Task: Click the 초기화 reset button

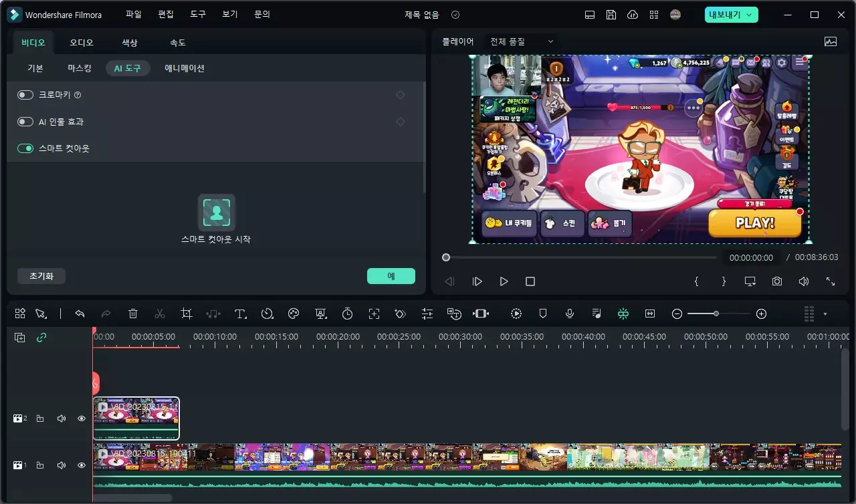Action: pyautogui.click(x=41, y=276)
